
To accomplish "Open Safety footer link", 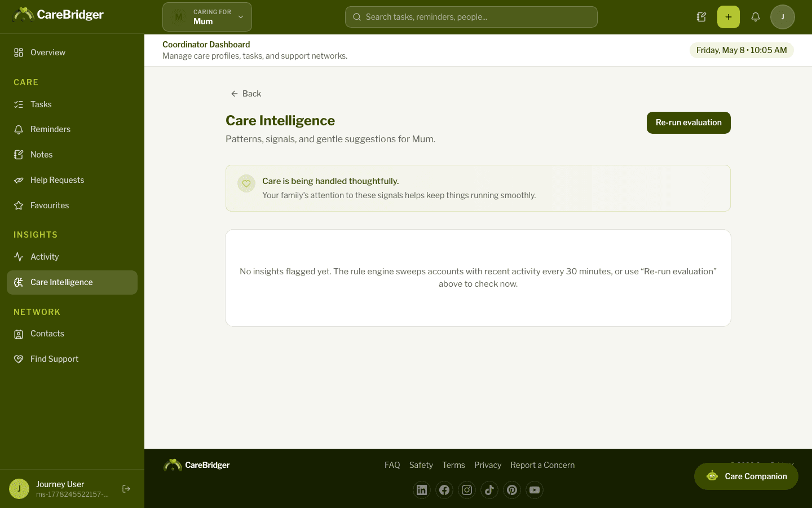I will [421, 465].
